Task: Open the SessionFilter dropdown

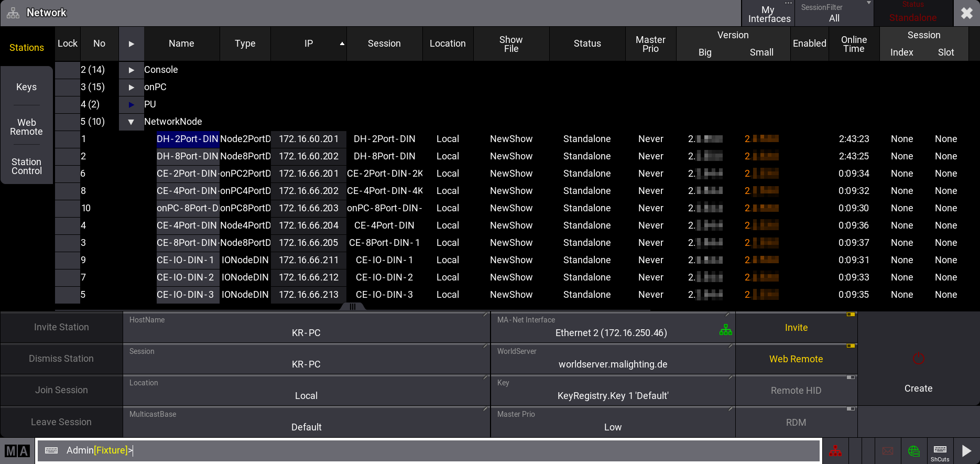Action: coord(834,13)
